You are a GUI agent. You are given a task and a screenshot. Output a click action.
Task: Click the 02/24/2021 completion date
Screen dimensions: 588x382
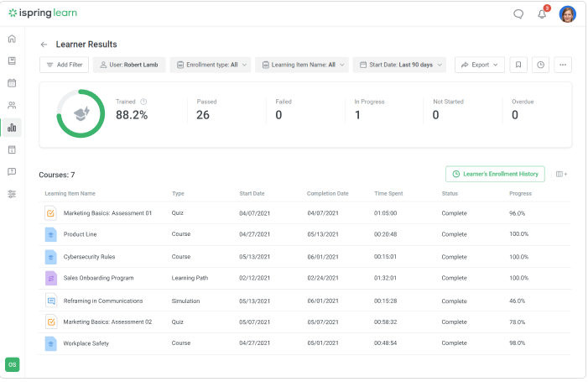322,278
